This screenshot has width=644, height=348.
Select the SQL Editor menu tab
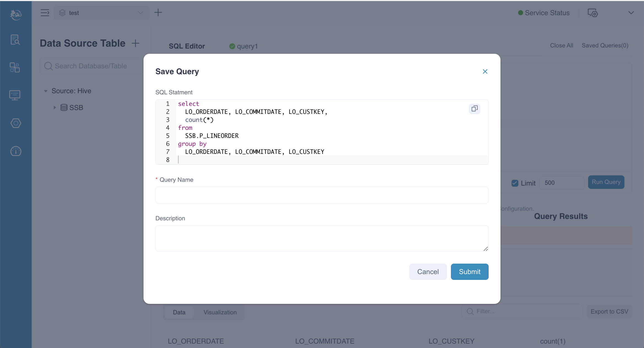[186, 46]
